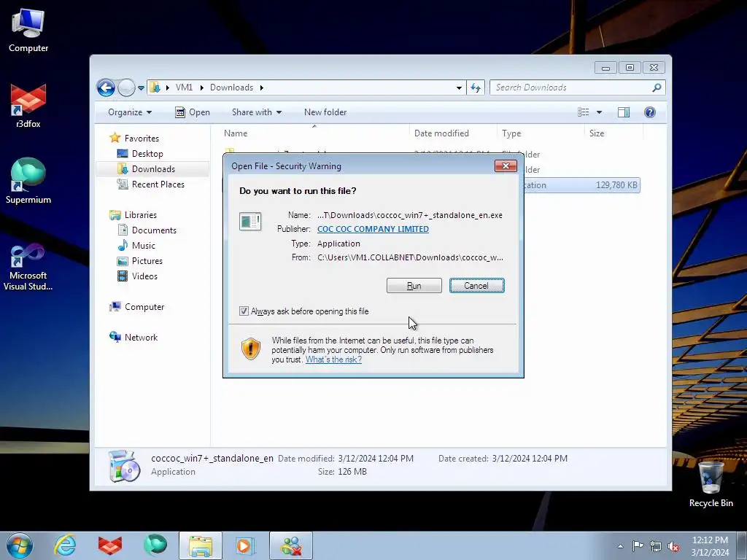
Task: Expand arrow after VM1 breadcrumb
Action: coord(201,87)
